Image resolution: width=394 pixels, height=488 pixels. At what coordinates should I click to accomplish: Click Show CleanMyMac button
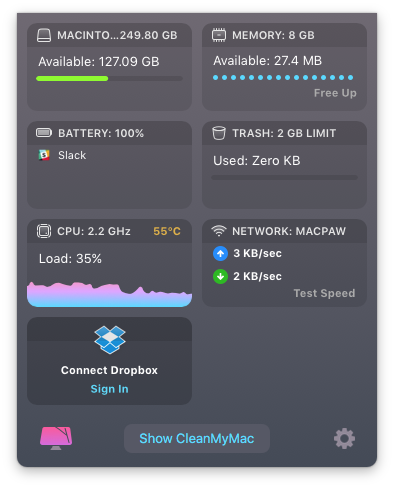[x=197, y=438]
